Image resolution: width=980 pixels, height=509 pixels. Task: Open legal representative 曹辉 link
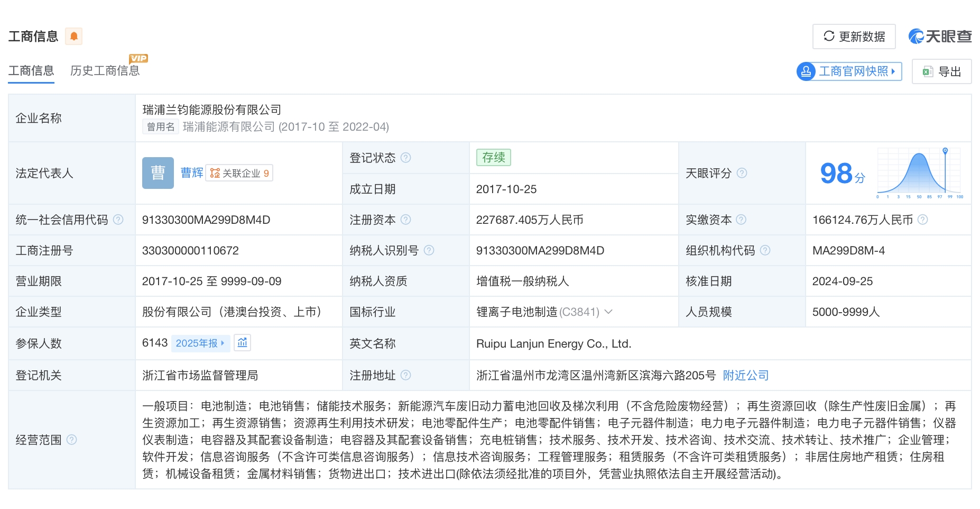pos(192,173)
